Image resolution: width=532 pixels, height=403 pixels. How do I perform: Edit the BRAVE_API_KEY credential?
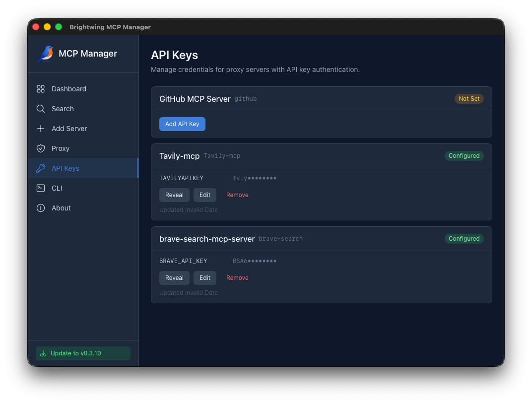(204, 277)
